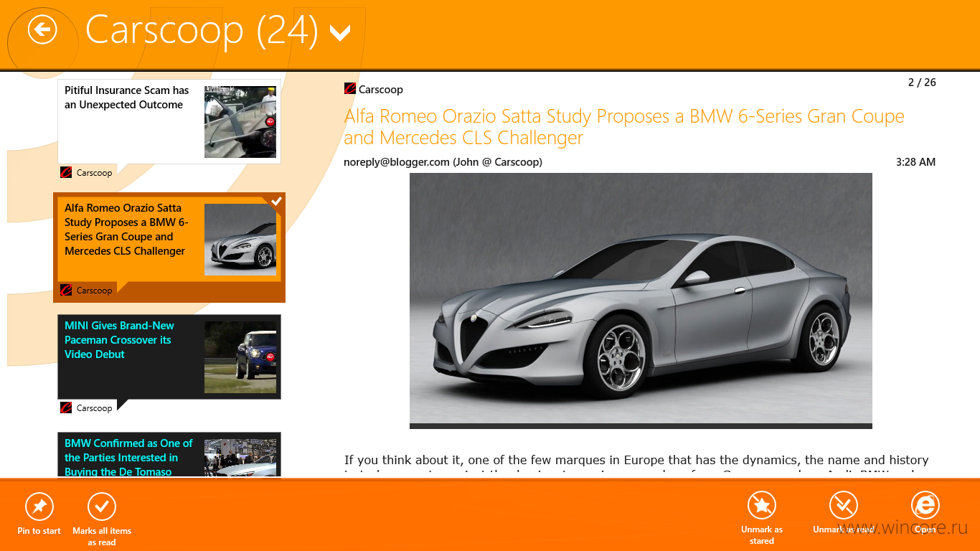980x551 pixels.
Task: Click the Alfa Romeo tile car thumbnail
Action: click(x=240, y=240)
